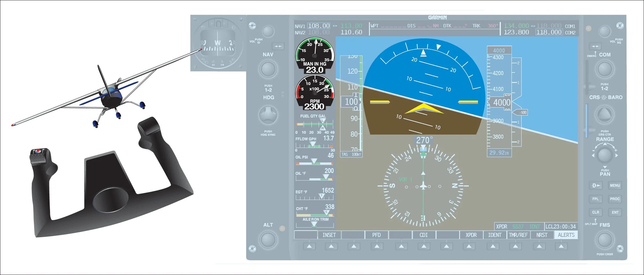Click the NAV1 standby frequency 108.00 box
This screenshot has height=275, width=644.
pos(319,26)
